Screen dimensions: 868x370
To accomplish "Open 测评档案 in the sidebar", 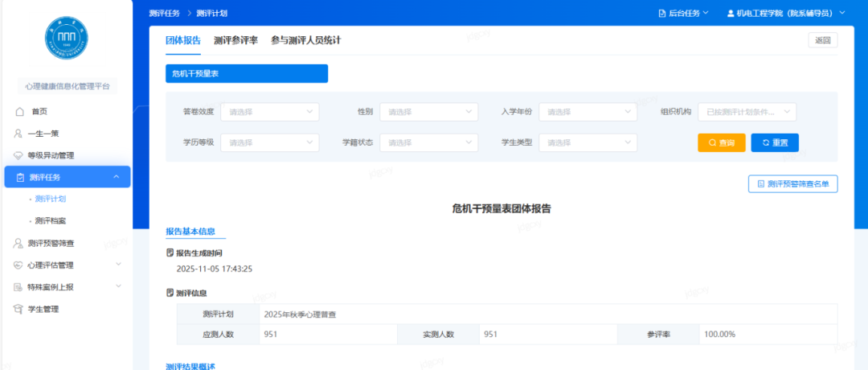I will point(50,220).
